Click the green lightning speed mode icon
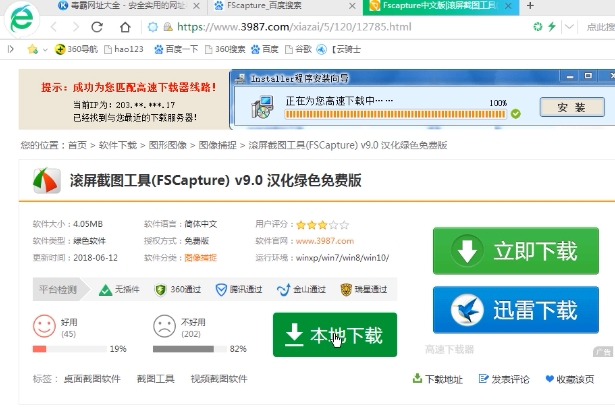 pyautogui.click(x=552, y=27)
